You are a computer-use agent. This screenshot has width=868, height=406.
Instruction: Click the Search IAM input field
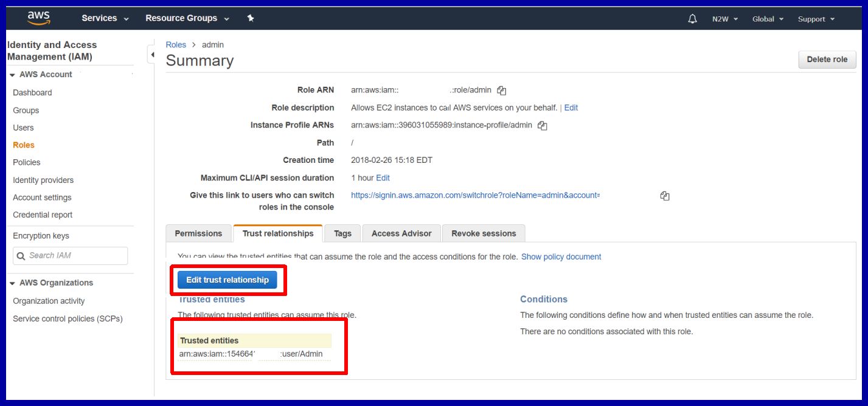pos(70,256)
